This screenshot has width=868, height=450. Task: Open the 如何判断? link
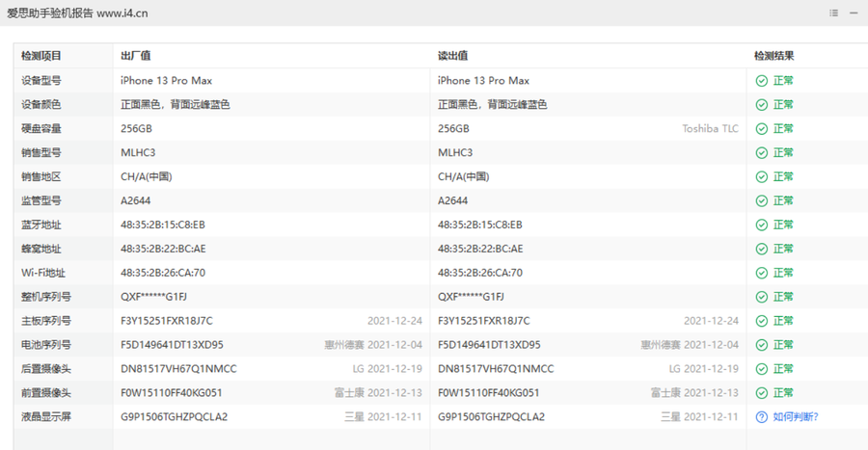point(796,417)
